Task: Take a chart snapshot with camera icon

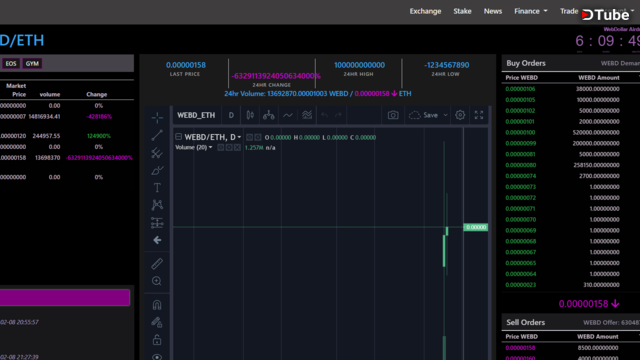Action: pyautogui.click(x=393, y=116)
